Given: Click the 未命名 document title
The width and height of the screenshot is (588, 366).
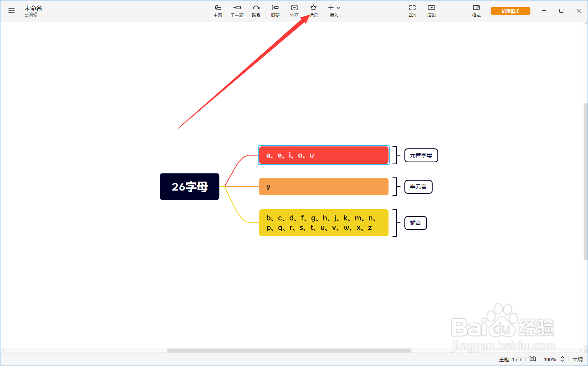Looking at the screenshot, I should coord(33,8).
